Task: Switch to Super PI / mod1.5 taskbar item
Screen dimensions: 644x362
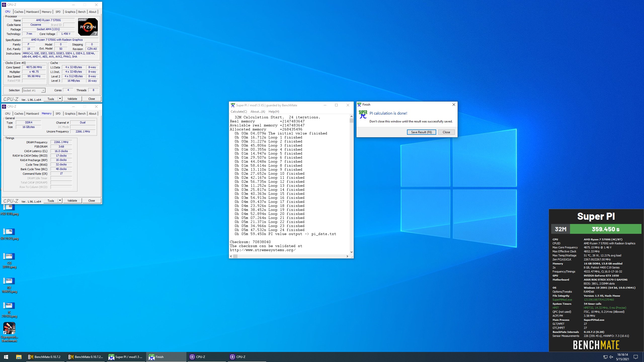Action: tap(126, 357)
